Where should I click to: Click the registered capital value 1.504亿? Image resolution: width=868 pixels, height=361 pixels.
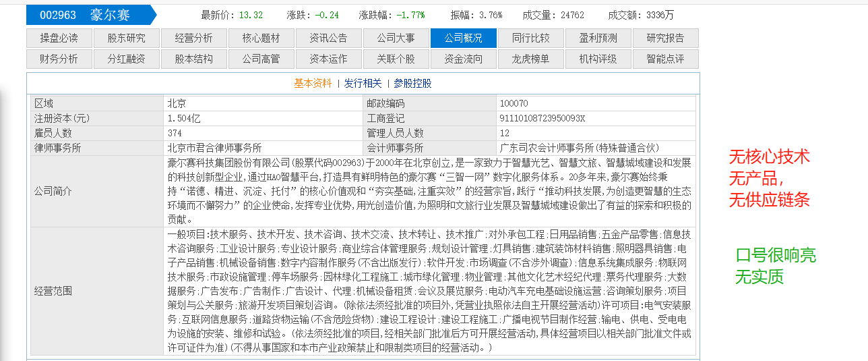(x=184, y=118)
